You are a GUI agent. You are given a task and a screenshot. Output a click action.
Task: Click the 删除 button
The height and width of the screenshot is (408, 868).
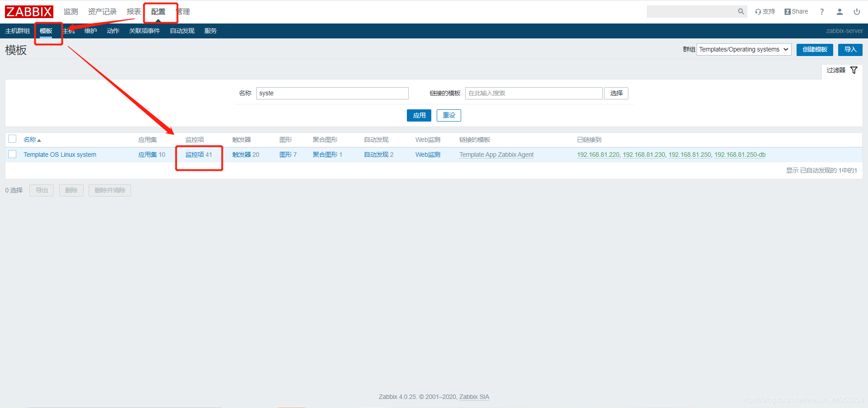[x=71, y=190]
